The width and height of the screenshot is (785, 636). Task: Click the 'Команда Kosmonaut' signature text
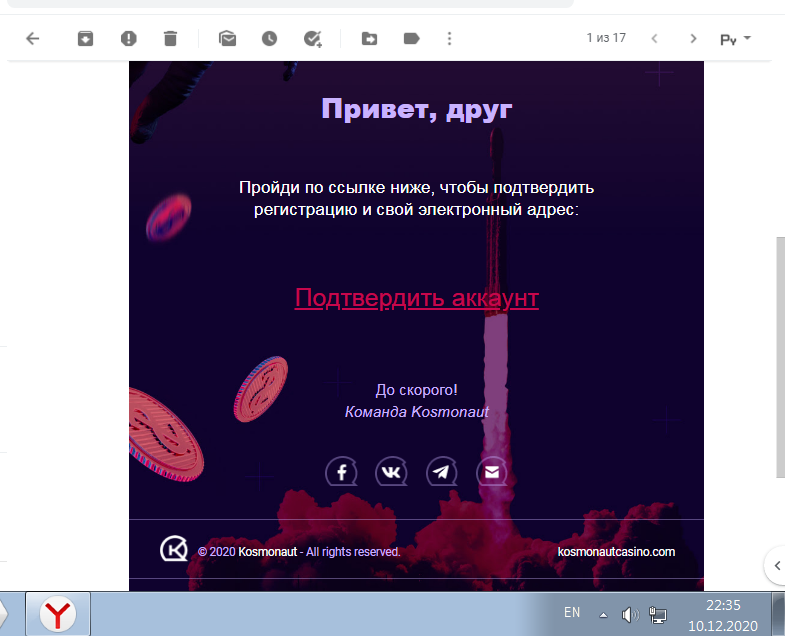(x=417, y=412)
